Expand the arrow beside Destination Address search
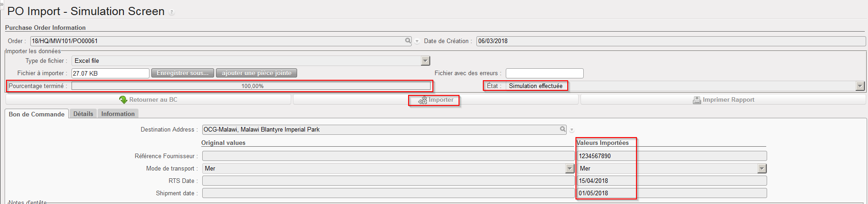The image size is (868, 204). [x=572, y=130]
